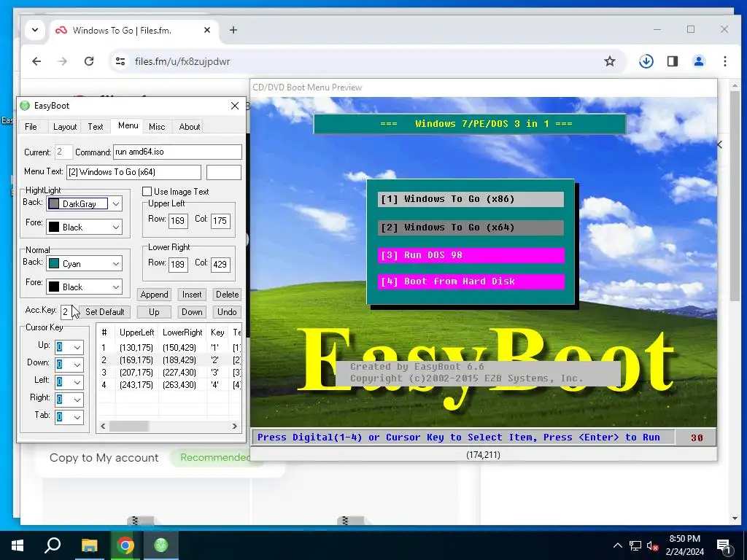Click '[1] Windows To Go (x86)' in preview
Viewport: 747px width, 560px height.
click(471, 199)
